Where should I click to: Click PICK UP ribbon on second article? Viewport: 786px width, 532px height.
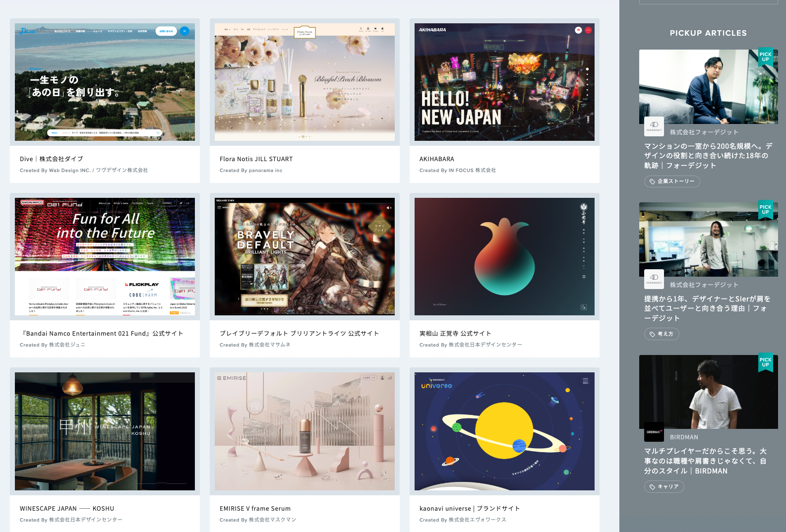[766, 210]
